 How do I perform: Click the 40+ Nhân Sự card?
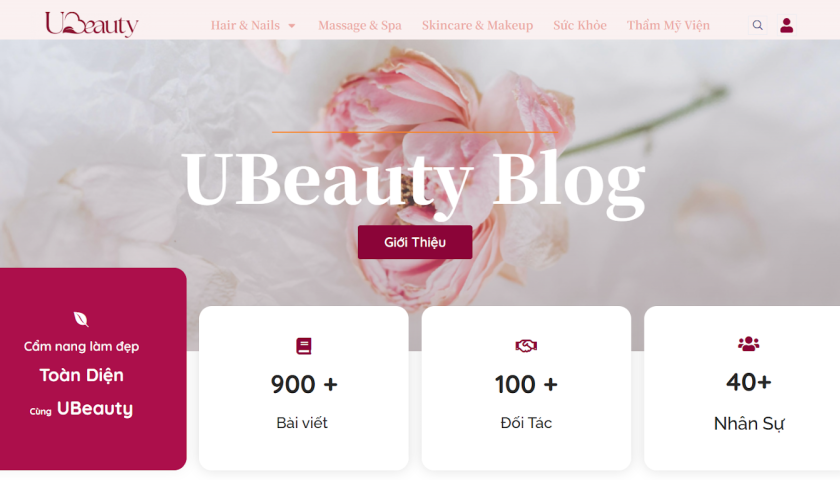tap(742, 388)
